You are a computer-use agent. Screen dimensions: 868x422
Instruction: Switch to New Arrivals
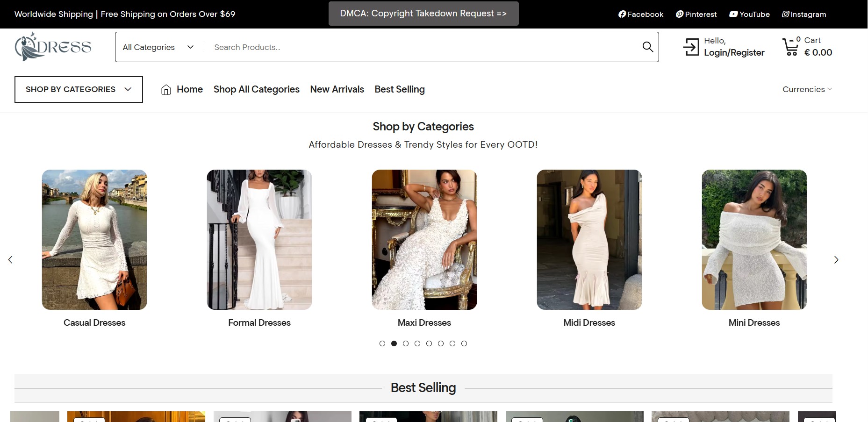click(337, 89)
